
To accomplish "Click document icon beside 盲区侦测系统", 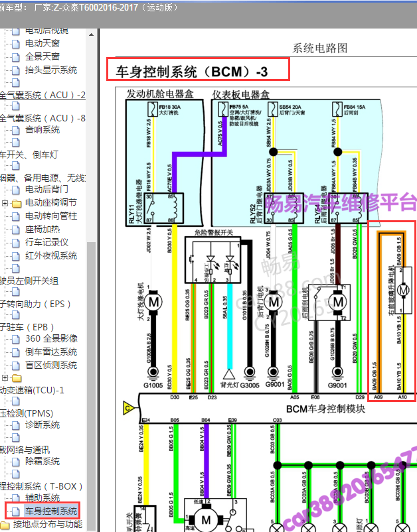I will (16, 366).
